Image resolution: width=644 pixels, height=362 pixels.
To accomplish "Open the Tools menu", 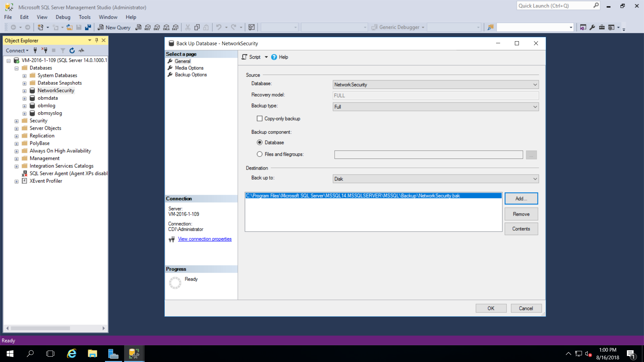I will tap(85, 17).
